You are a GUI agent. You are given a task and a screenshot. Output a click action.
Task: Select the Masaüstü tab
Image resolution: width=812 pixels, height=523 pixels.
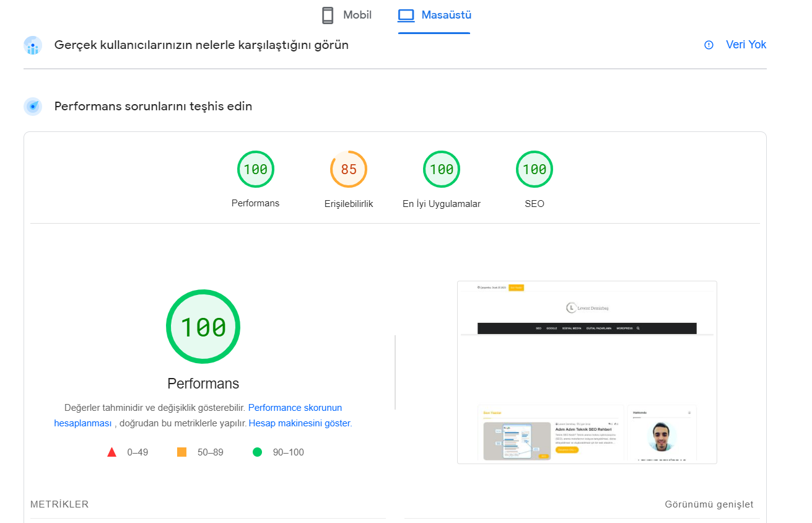coord(434,15)
